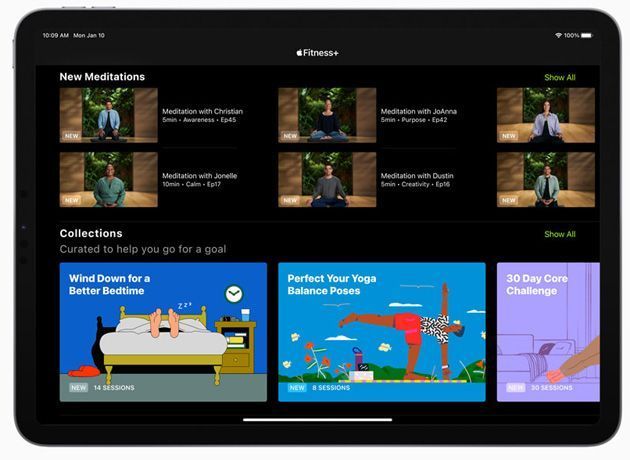
Task: Open Meditation with Dustin thumbnail
Action: 327,179
